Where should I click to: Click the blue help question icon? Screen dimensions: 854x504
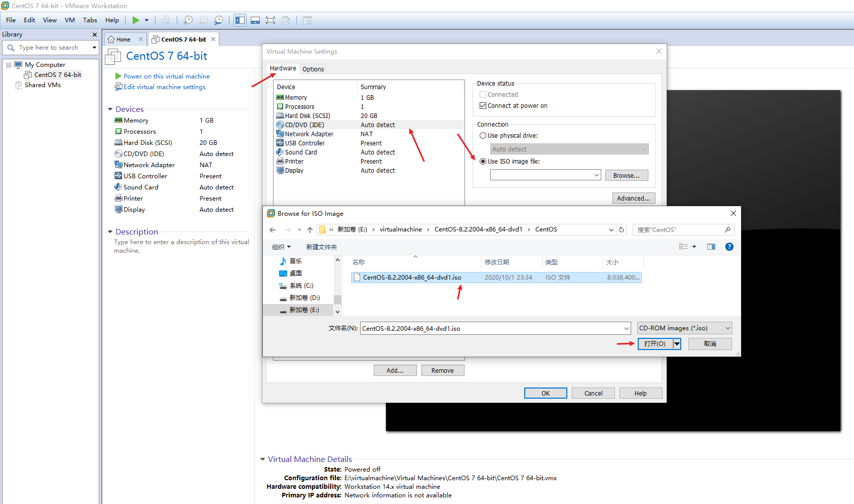point(729,247)
